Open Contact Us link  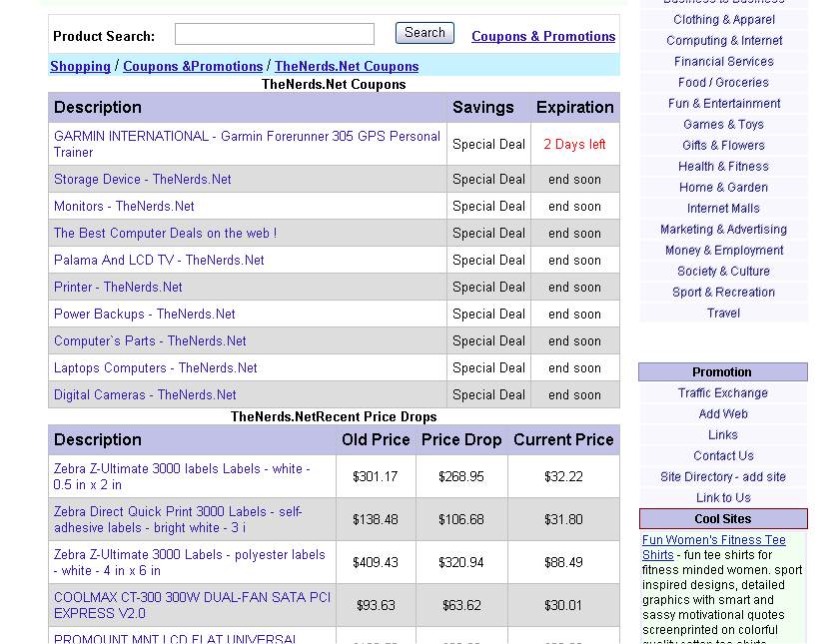click(723, 456)
